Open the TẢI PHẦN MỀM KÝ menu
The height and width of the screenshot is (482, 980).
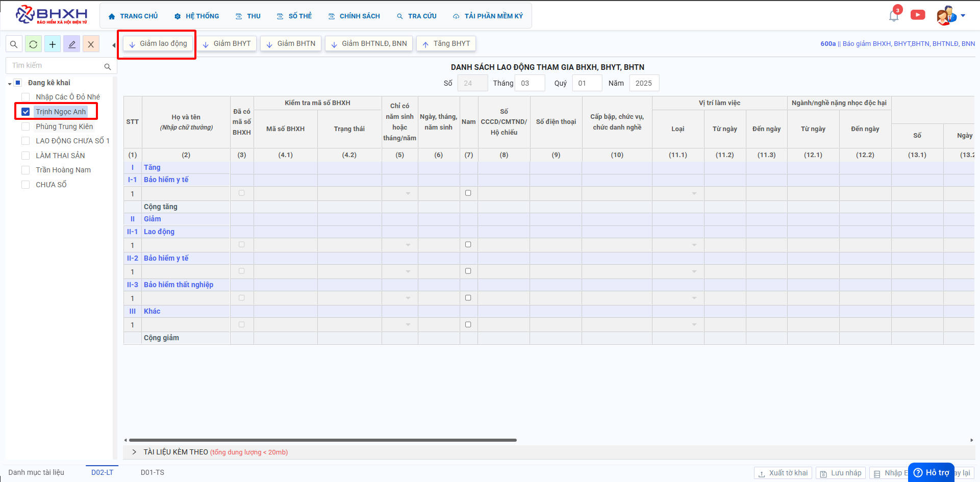tap(488, 16)
